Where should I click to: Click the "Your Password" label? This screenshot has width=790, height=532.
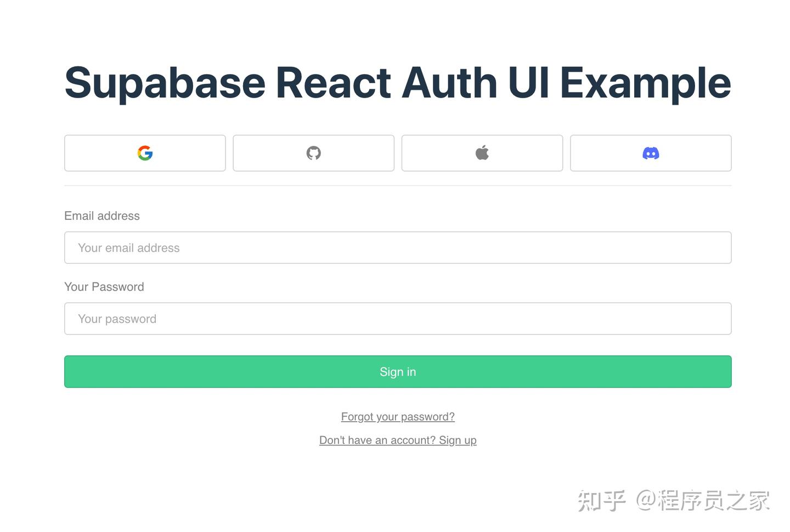tap(104, 286)
